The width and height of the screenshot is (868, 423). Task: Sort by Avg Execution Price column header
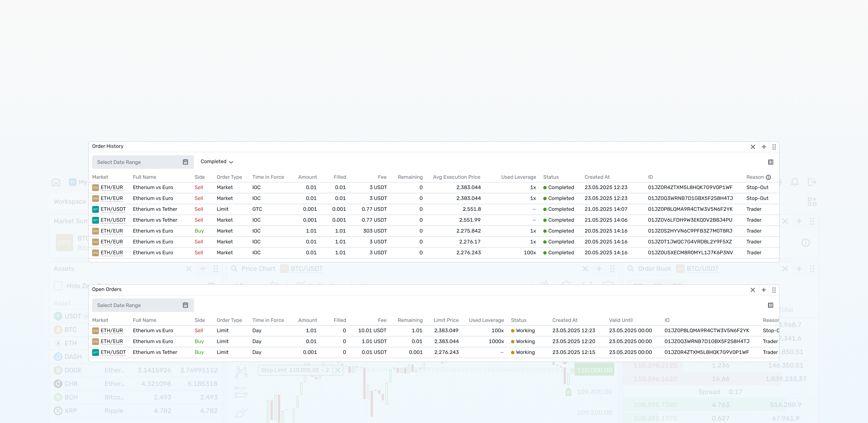coord(457,177)
